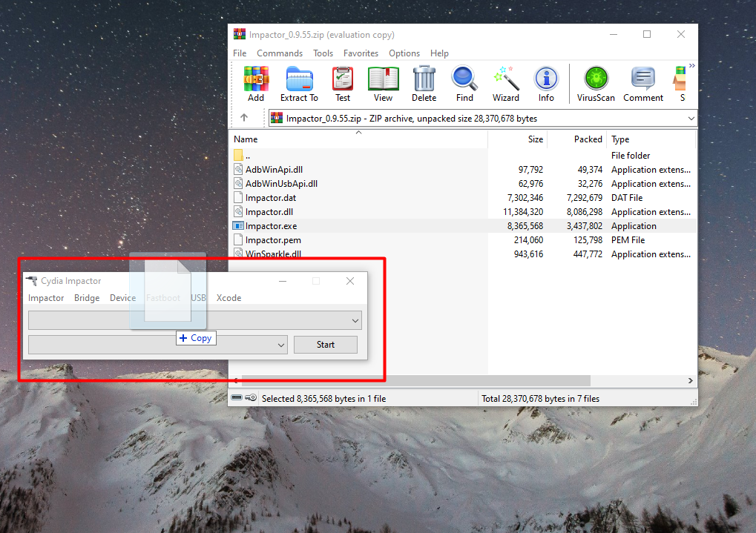Screen dimensions: 756x533
Task: Click the horizontal scrollbar in WinRAR
Action: 415,381
